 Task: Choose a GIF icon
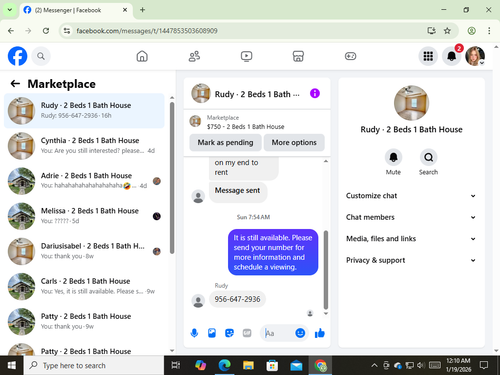pos(247,333)
